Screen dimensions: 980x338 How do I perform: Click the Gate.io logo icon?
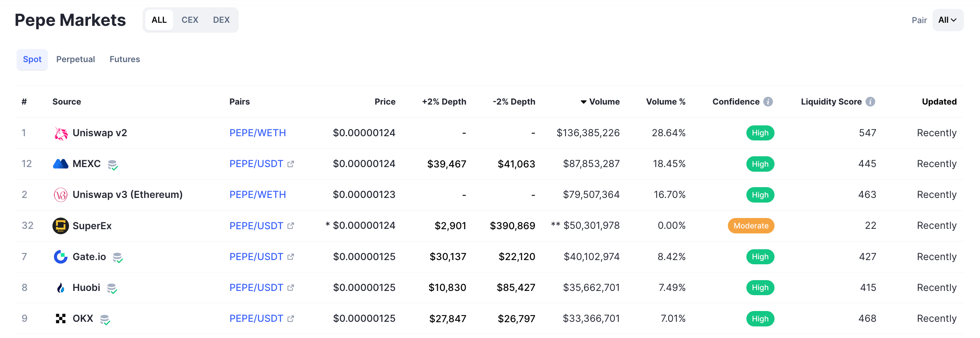coord(61,257)
